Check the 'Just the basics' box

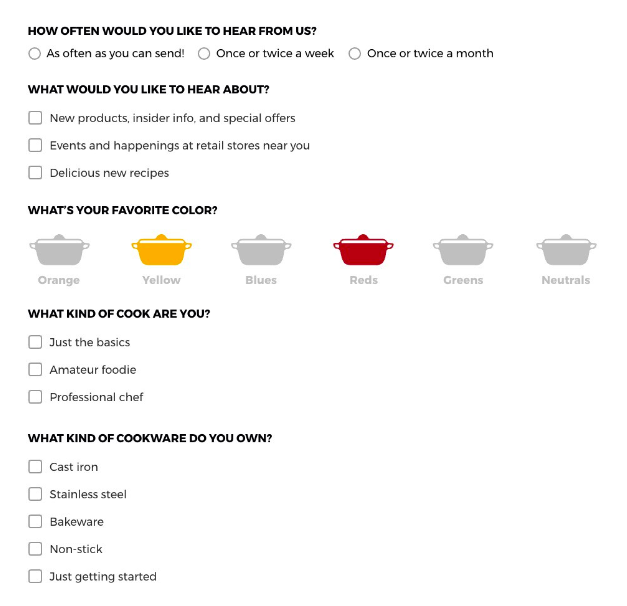point(35,342)
